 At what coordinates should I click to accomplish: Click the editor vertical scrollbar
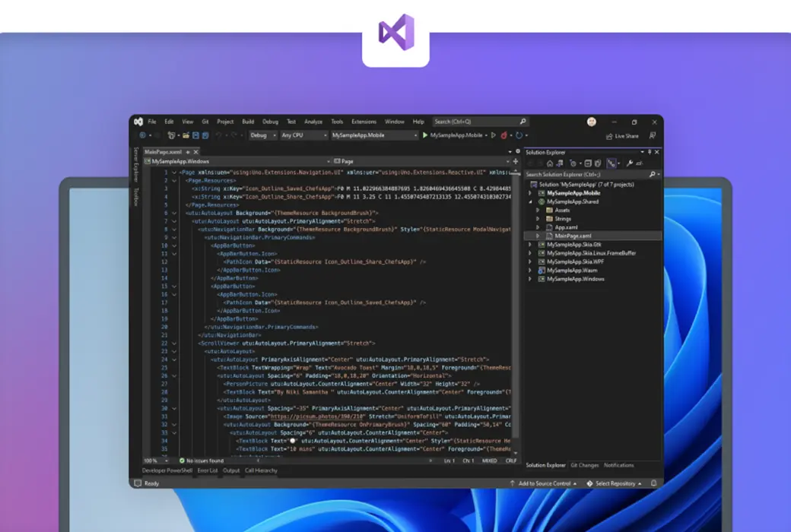pyautogui.click(x=515, y=312)
